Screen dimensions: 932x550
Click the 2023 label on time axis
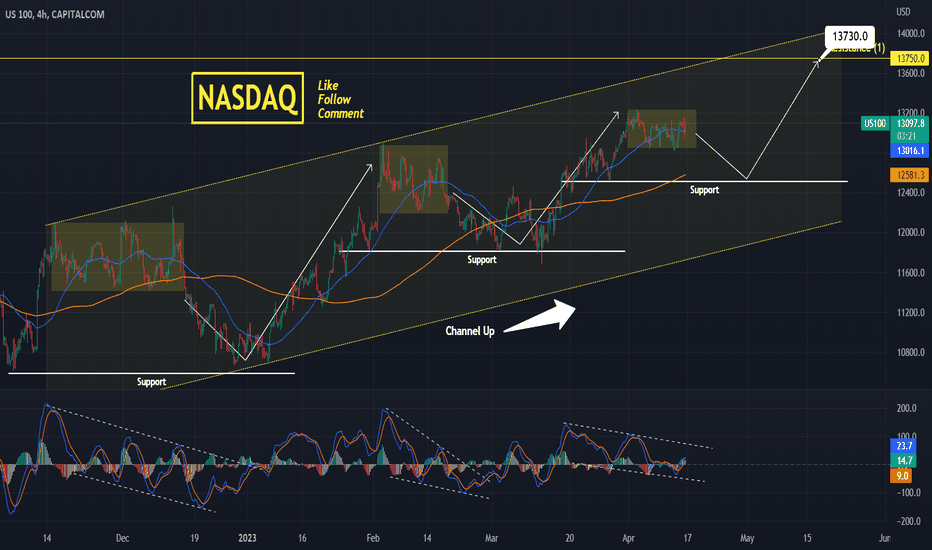point(247,538)
